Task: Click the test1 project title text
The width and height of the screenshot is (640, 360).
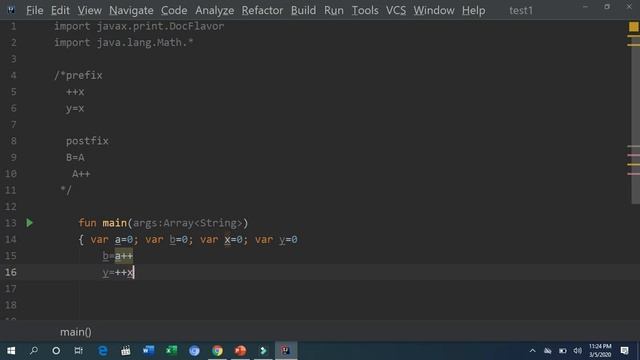Action: [x=521, y=11]
